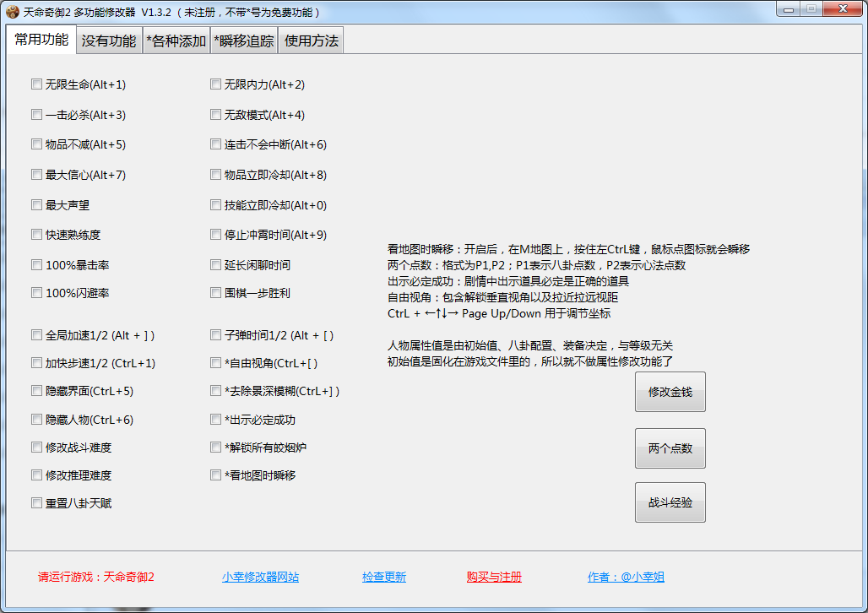This screenshot has height=613, width=868.
Task: Enable 无限内力(Alt+2) cheat
Action: pos(215,84)
